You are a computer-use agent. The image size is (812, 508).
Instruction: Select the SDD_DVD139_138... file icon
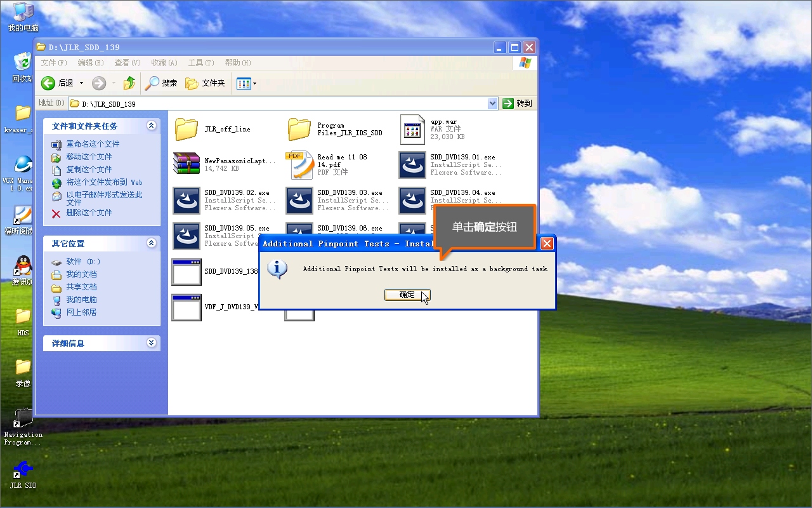187,272
